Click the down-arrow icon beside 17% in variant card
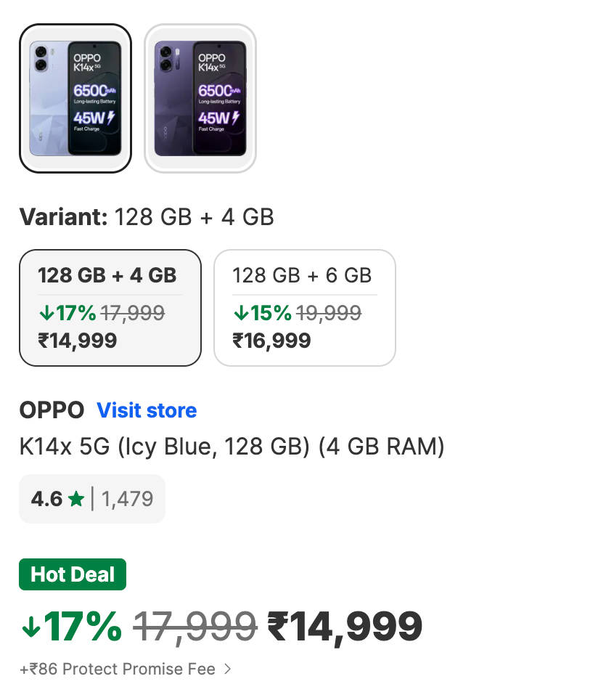614x700 pixels. point(46,313)
